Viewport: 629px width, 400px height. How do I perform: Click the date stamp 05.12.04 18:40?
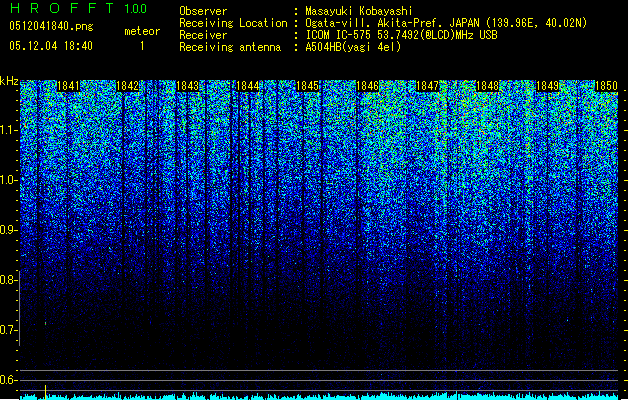click(x=51, y=46)
